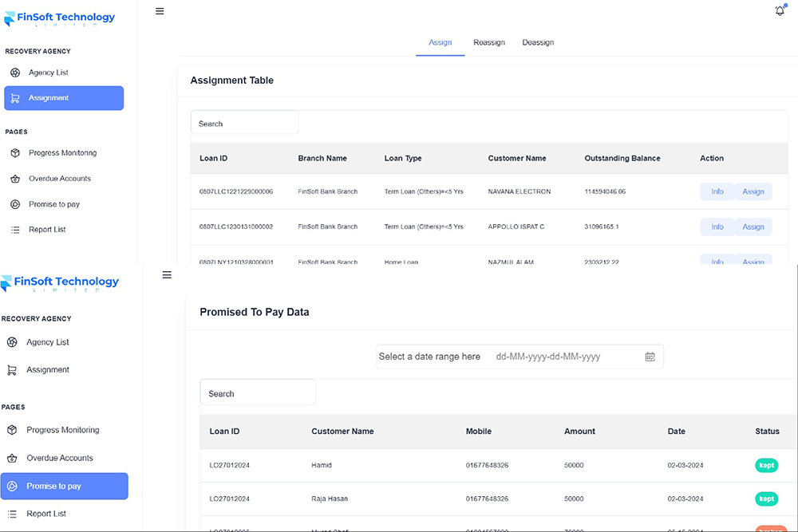Click the Assignment cart icon in the Promise to pay page sidebar
798x532 pixels.
click(12, 370)
